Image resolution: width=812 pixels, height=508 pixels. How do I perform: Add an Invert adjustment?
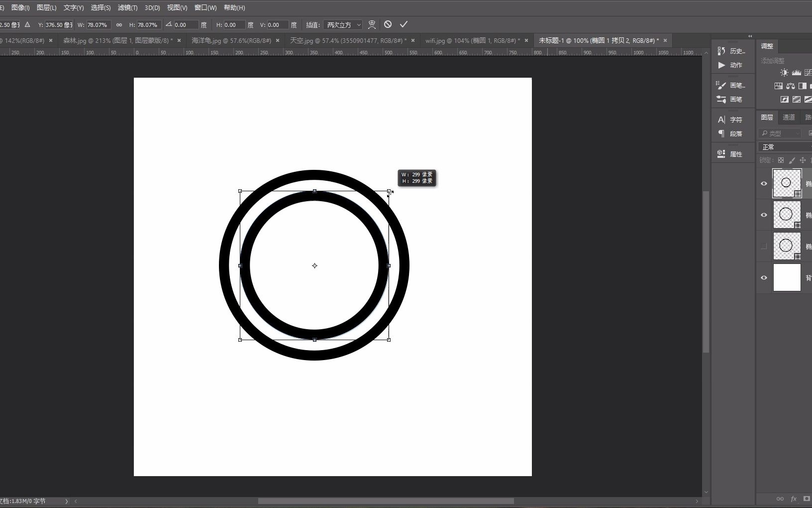pos(785,100)
